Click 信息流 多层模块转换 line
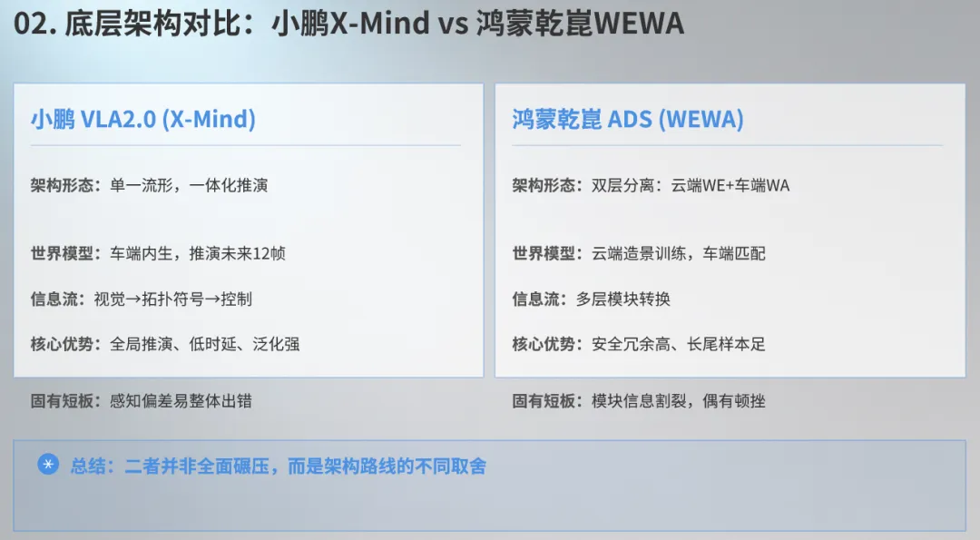 (x=592, y=299)
